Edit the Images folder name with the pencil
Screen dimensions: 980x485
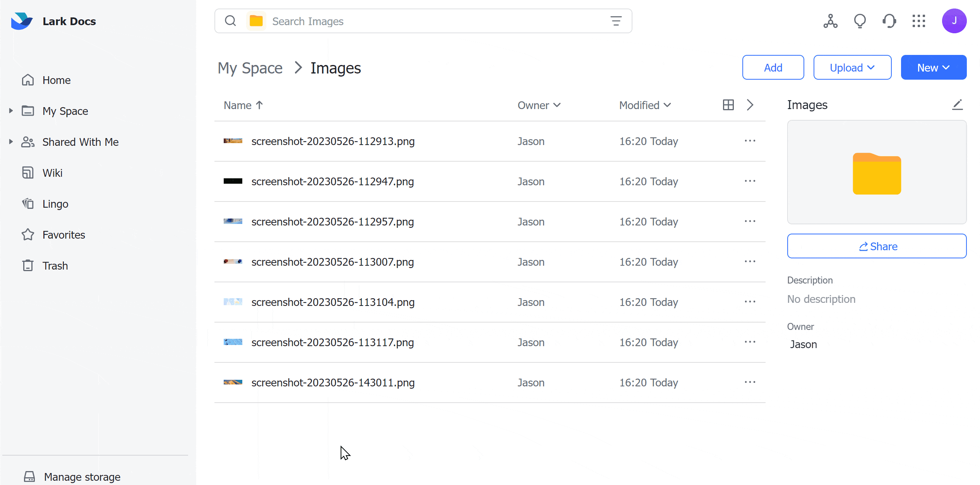(958, 105)
